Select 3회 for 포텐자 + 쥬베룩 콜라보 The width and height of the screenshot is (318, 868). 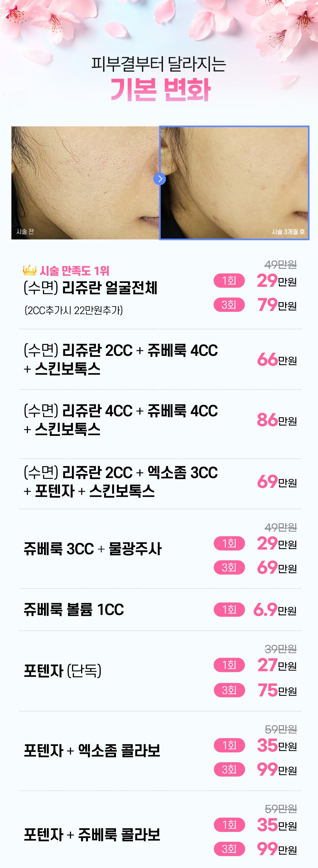tap(229, 849)
